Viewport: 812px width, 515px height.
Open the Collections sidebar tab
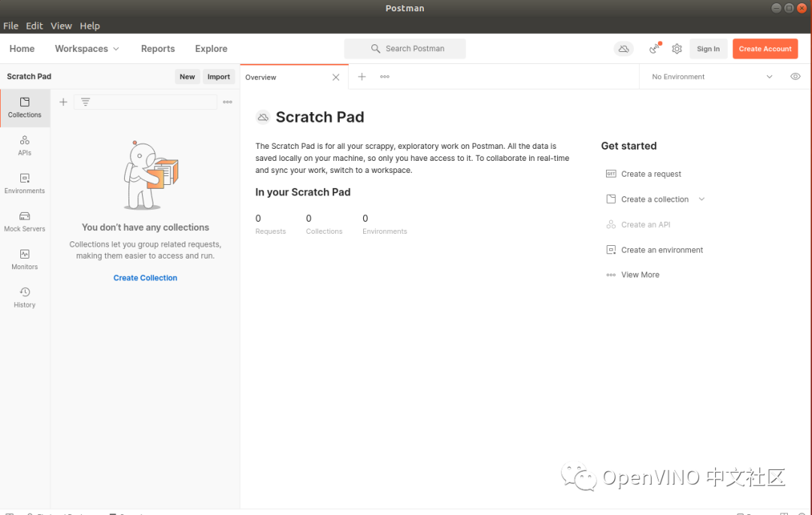[x=25, y=108]
